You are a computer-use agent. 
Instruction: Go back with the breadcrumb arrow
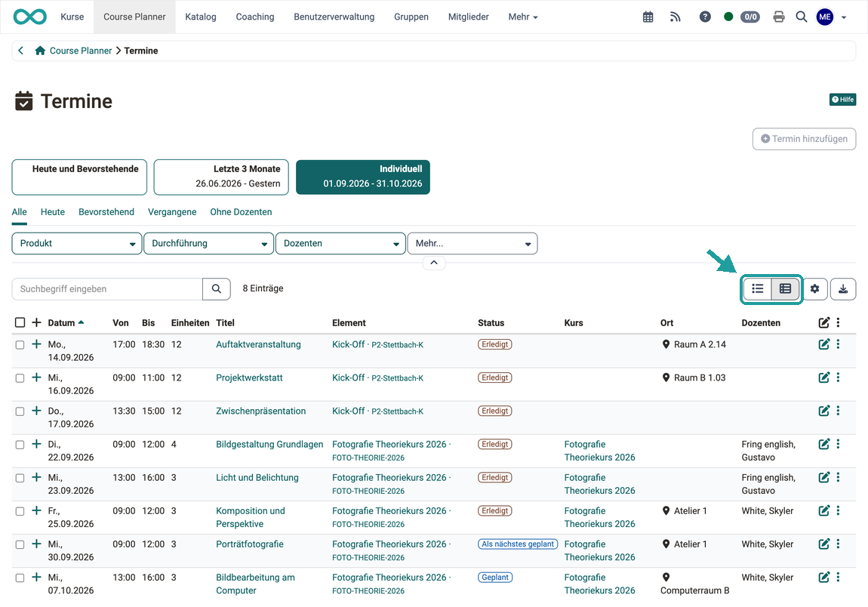[21, 51]
